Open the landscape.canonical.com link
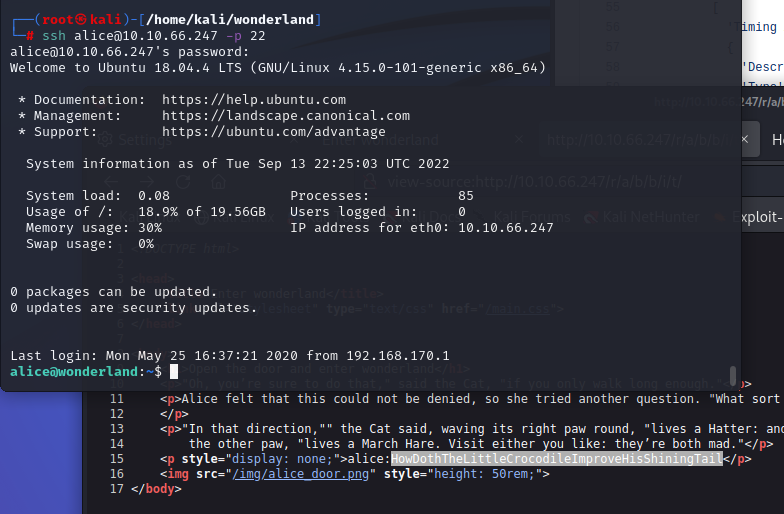 click(286, 116)
